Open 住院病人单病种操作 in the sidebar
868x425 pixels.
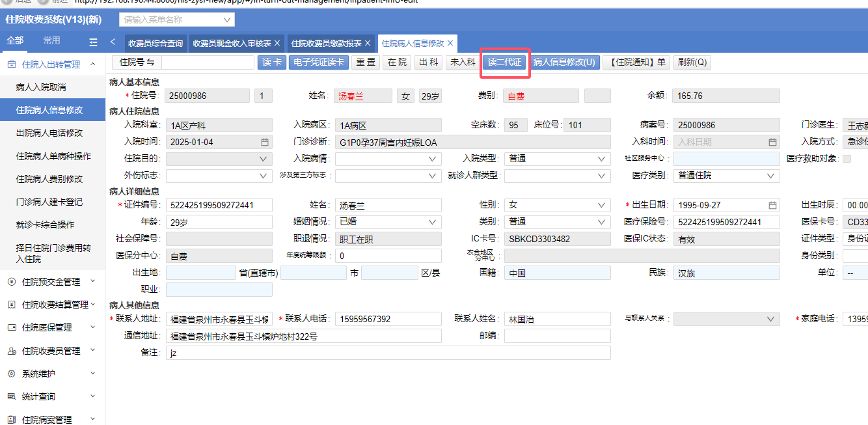coord(53,156)
